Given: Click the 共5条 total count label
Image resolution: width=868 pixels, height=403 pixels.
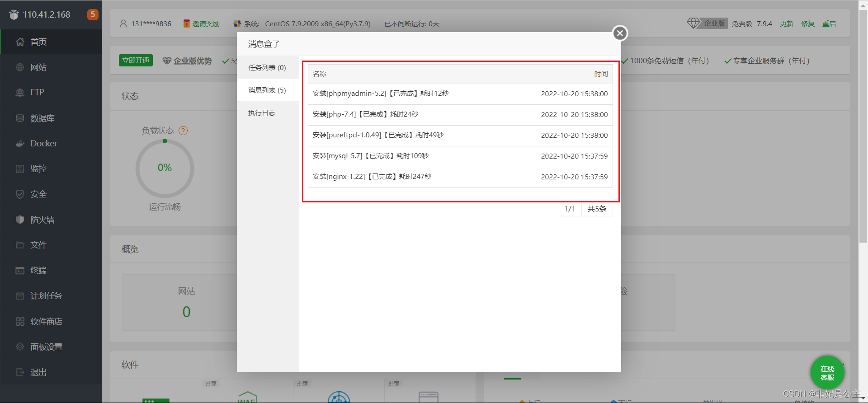Looking at the screenshot, I should point(597,209).
